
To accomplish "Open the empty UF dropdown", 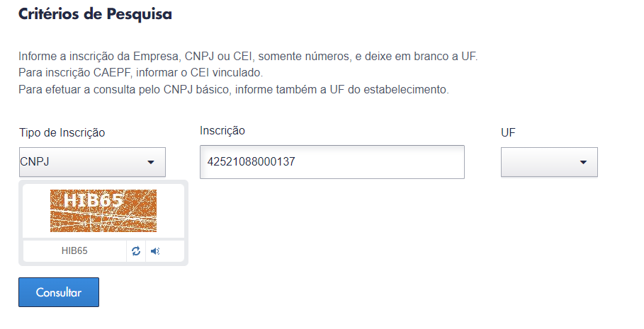I will pos(548,162).
